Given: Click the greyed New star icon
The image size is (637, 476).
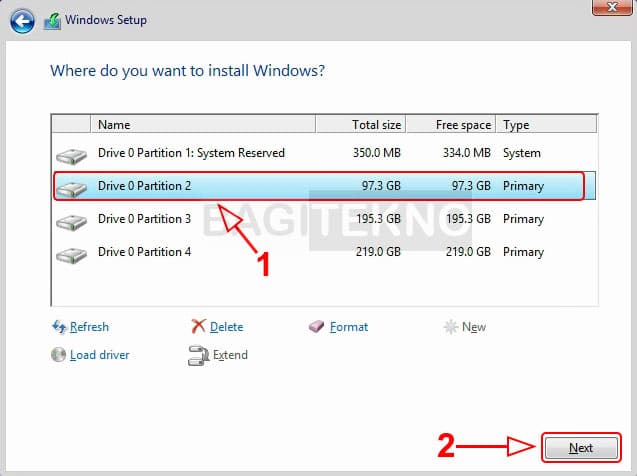Looking at the screenshot, I should (x=451, y=327).
